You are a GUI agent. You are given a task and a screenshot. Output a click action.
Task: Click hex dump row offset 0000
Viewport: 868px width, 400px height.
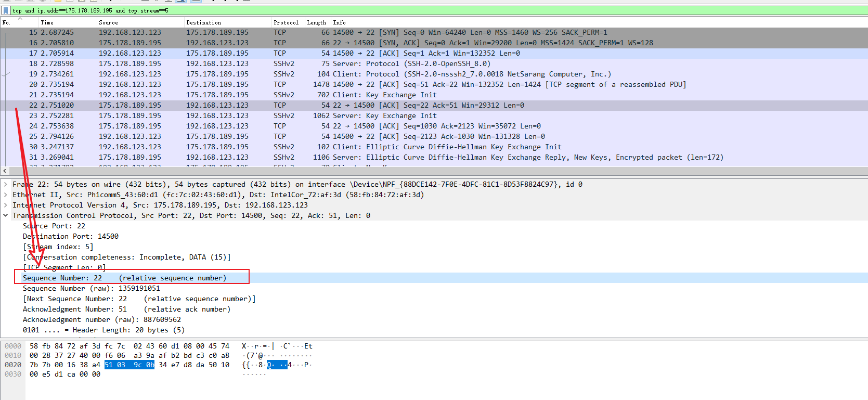13,346
